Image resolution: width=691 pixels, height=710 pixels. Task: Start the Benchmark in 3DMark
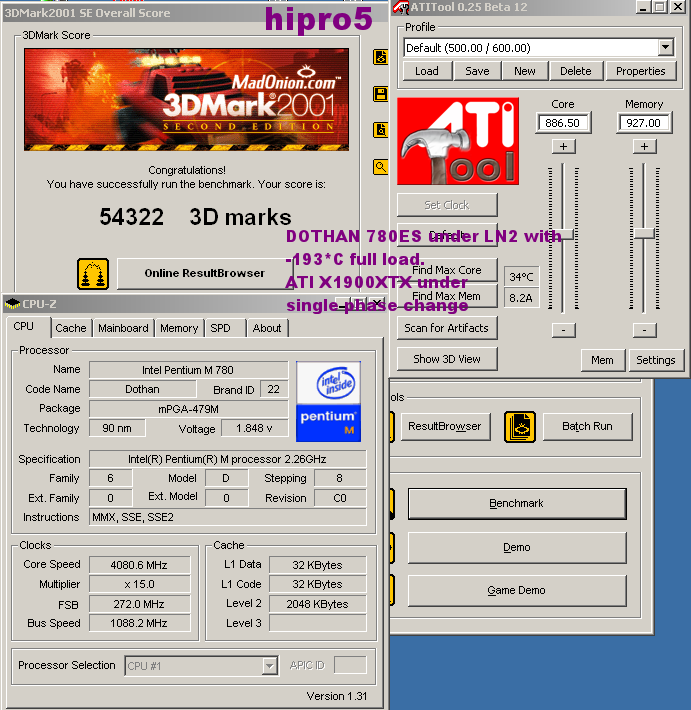[517, 504]
